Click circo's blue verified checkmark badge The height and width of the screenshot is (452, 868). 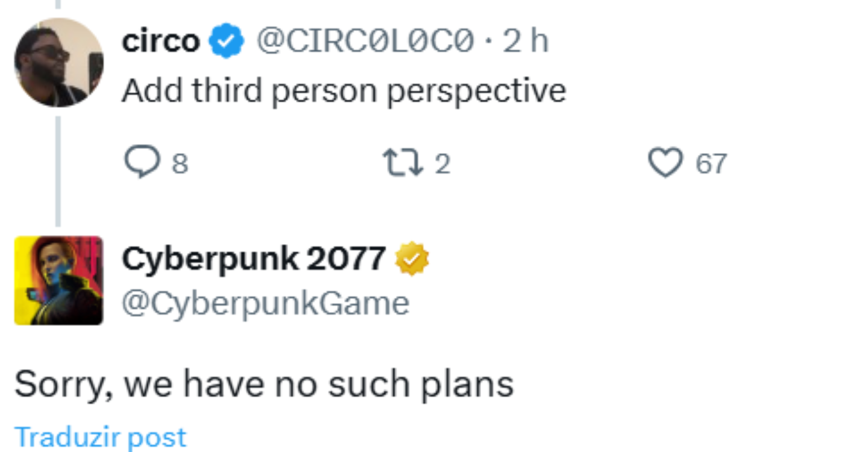(226, 42)
